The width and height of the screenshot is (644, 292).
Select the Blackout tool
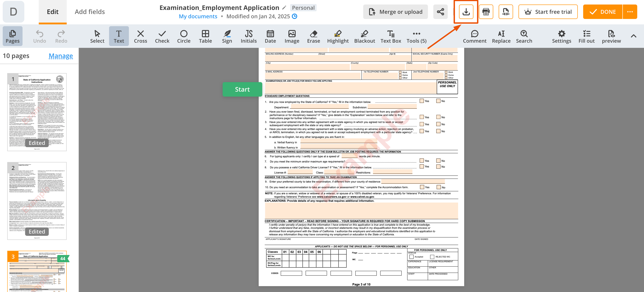pos(364,36)
